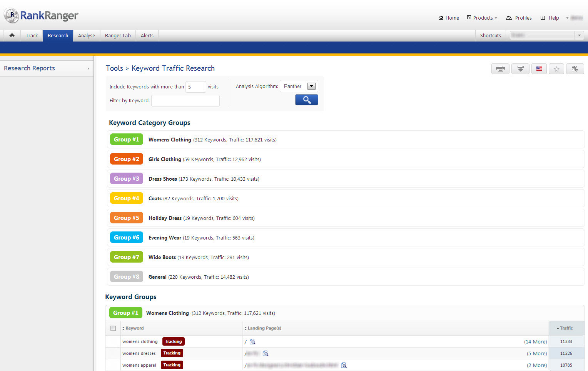Image resolution: width=588 pixels, height=371 pixels.
Task: Select the green Group #1 category badge
Action: pyautogui.click(x=126, y=140)
